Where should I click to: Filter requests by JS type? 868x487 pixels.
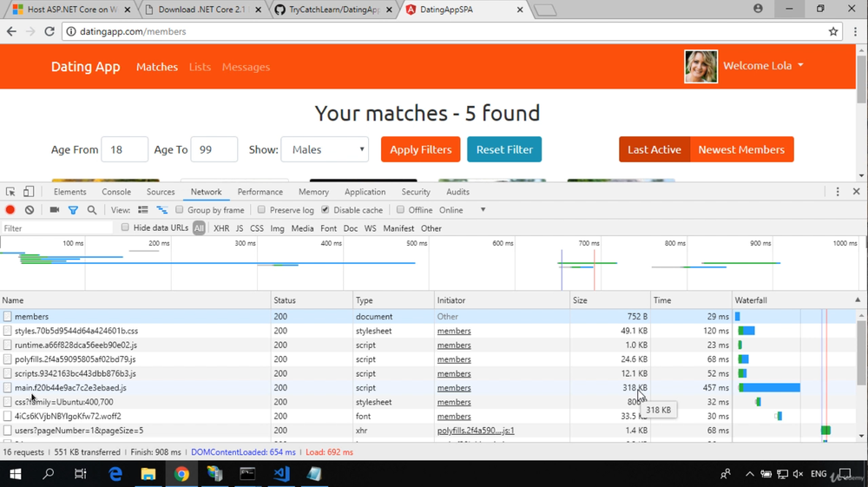(x=240, y=228)
